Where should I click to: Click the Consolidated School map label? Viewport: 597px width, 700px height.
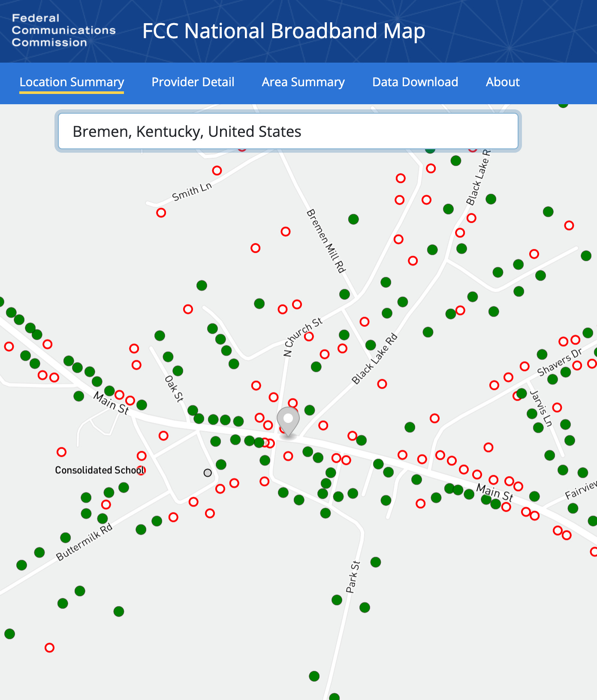[x=100, y=470]
